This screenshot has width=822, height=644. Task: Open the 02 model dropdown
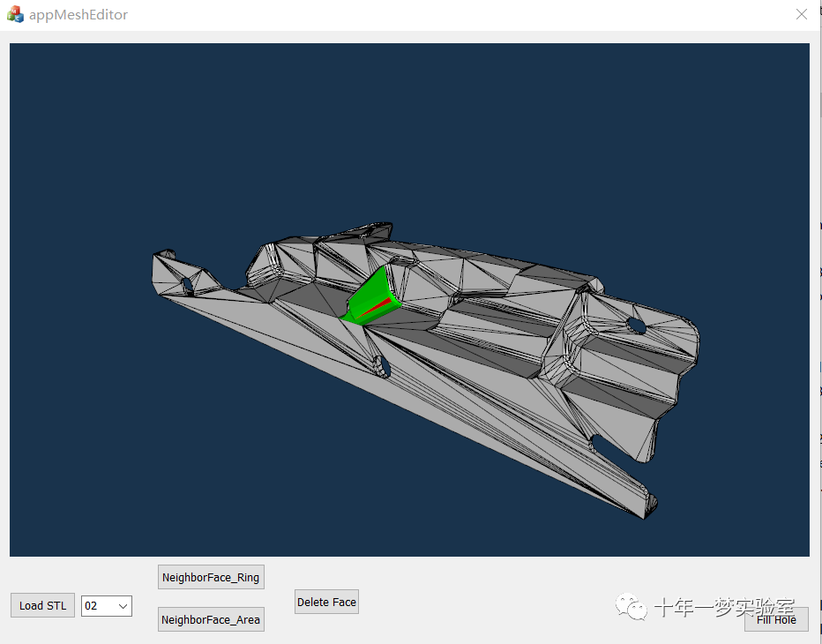pyautogui.click(x=107, y=606)
